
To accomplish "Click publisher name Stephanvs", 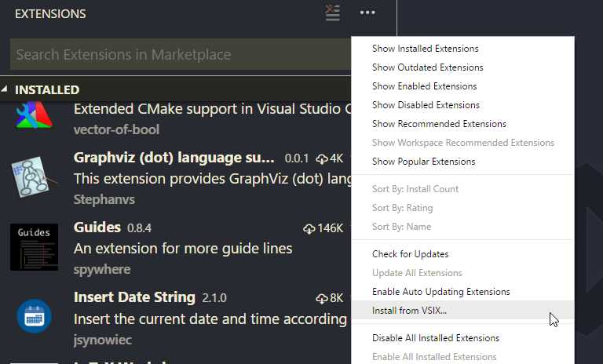I will coord(104,200).
